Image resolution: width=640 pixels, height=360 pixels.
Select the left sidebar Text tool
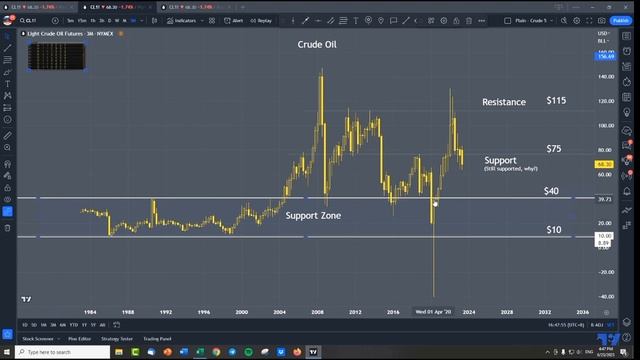point(7,84)
